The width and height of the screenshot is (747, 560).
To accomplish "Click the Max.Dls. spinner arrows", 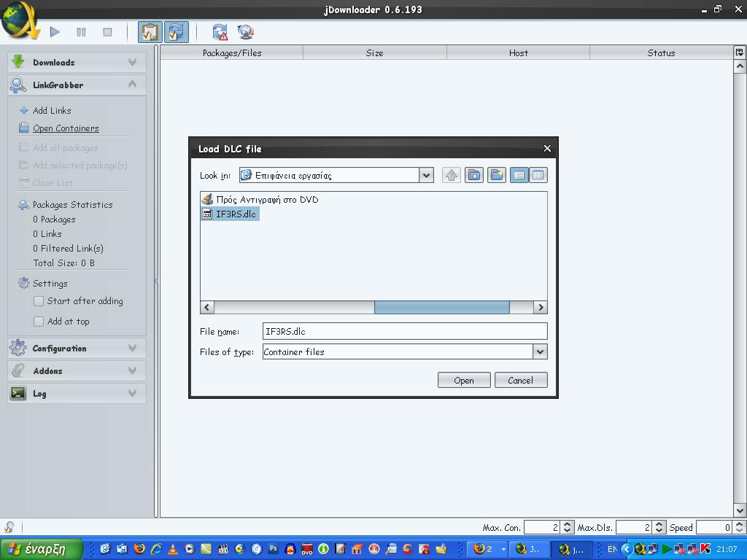I will click(659, 527).
